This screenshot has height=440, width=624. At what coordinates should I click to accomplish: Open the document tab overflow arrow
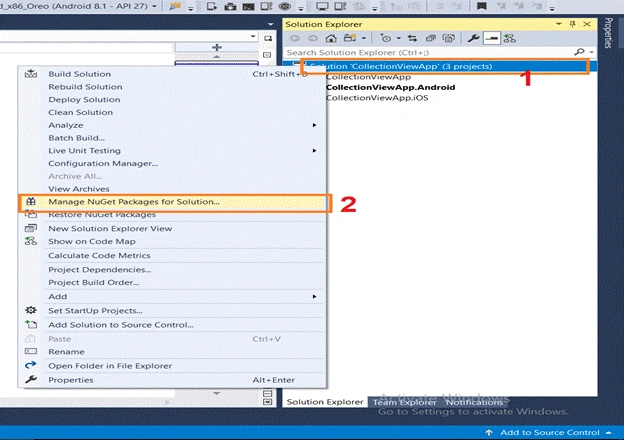pos(271,24)
